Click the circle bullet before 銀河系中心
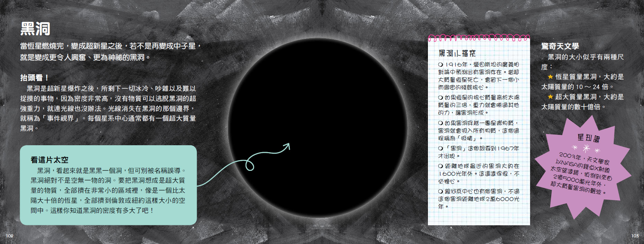The image size is (644, 244). (440, 191)
